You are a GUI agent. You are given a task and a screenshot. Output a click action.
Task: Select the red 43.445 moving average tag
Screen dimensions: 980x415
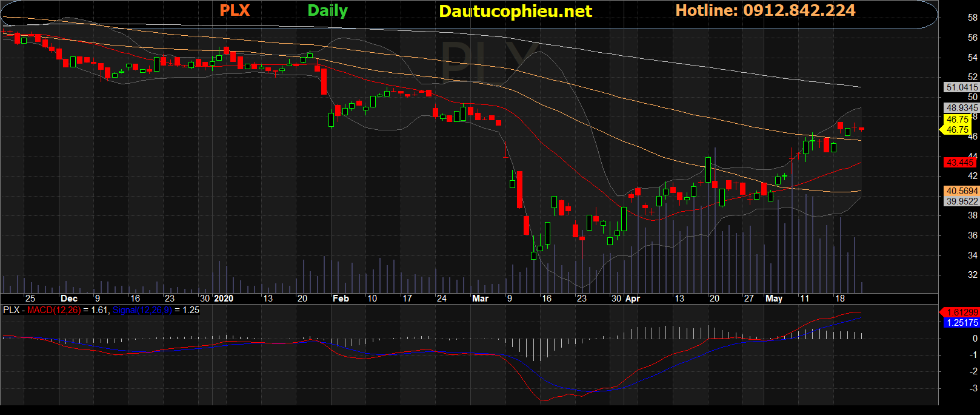coord(960,163)
